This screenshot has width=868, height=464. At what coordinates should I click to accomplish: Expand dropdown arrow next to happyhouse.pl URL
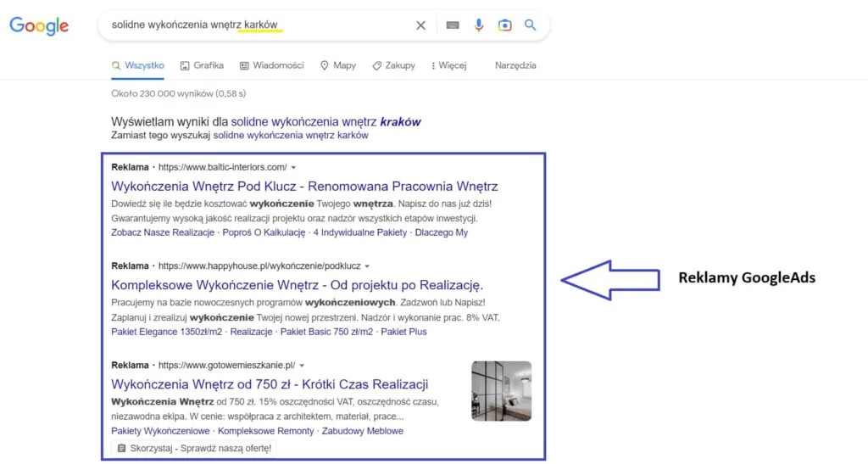[x=367, y=266]
